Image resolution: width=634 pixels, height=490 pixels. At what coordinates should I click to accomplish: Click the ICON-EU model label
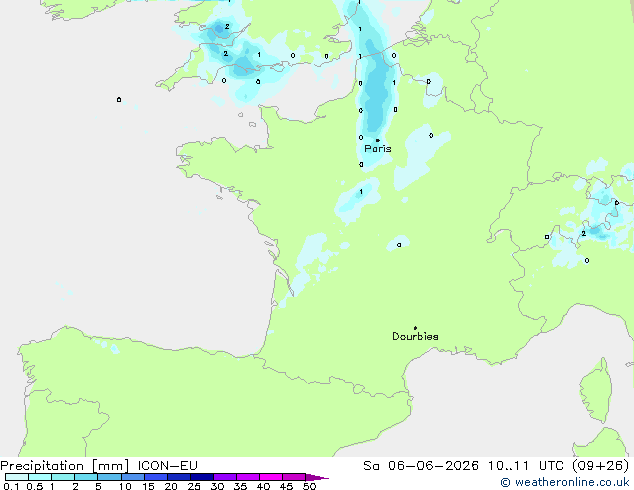point(168,466)
